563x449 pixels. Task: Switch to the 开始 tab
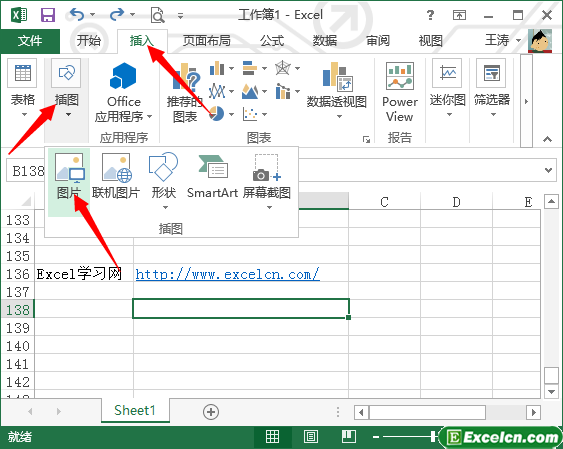click(x=89, y=41)
